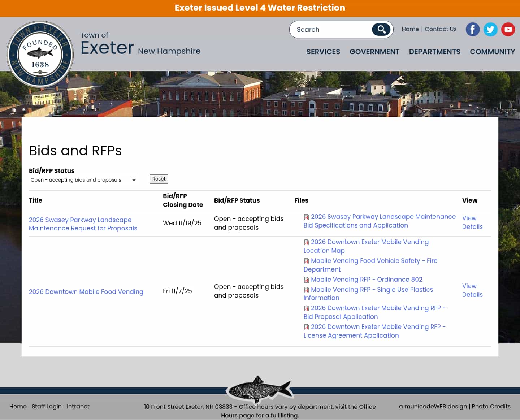This screenshot has width=520, height=420.
Task: Read the Level 4 Water Restriction banner
Action: click(260, 8)
